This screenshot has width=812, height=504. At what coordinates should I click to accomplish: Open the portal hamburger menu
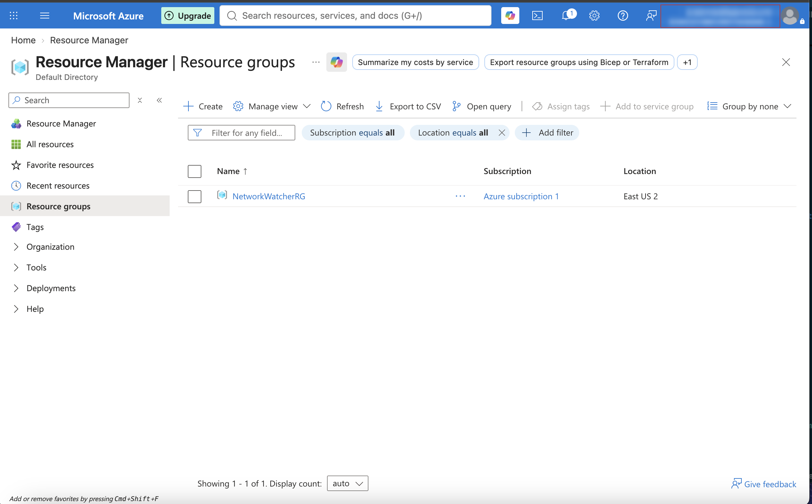[x=44, y=15]
